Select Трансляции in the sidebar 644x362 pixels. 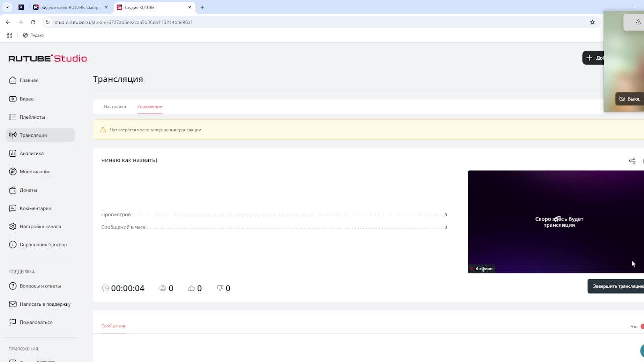coord(40,135)
